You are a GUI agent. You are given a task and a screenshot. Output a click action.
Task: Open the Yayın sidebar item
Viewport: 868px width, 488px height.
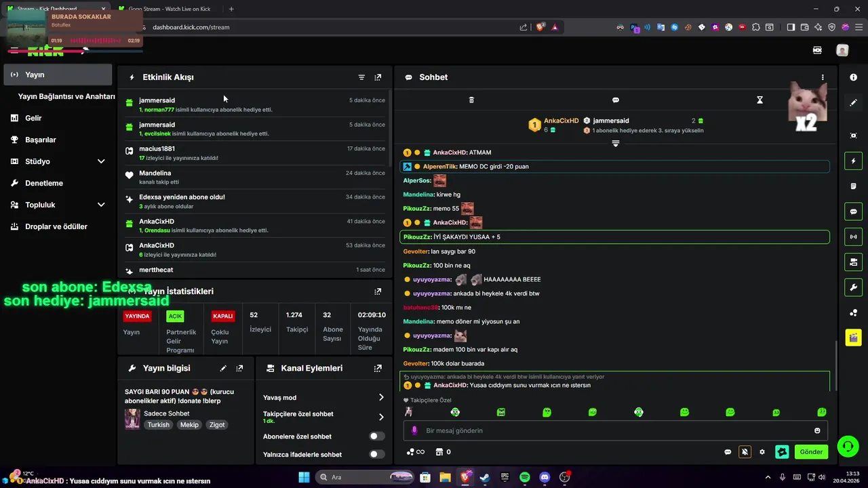58,75
